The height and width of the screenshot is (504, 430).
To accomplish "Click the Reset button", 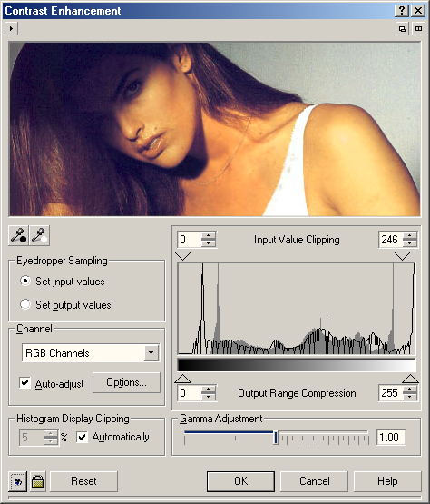I will (x=83, y=481).
